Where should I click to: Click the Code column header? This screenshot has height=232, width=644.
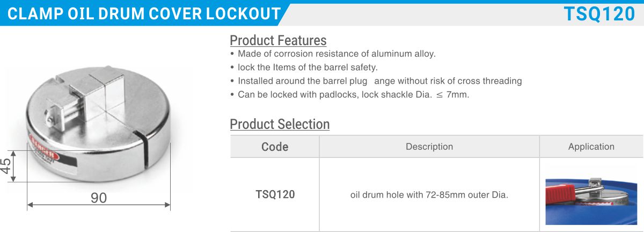[275, 147]
